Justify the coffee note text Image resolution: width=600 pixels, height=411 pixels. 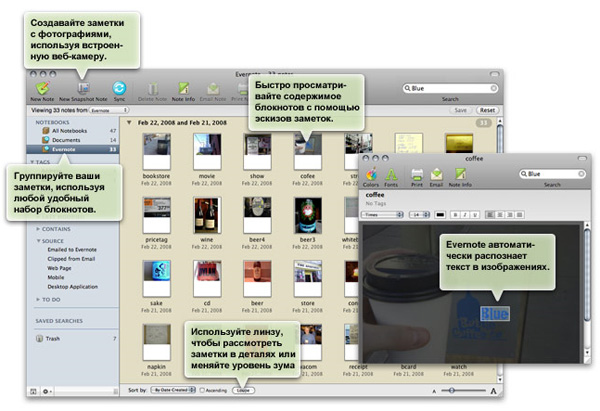[x=519, y=215]
